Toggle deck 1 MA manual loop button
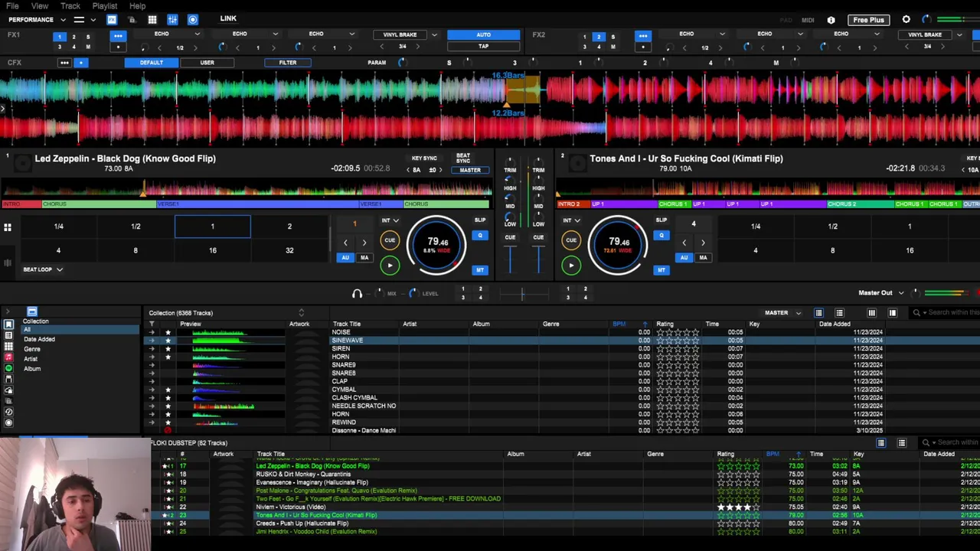Image resolution: width=980 pixels, height=551 pixels. click(x=364, y=258)
